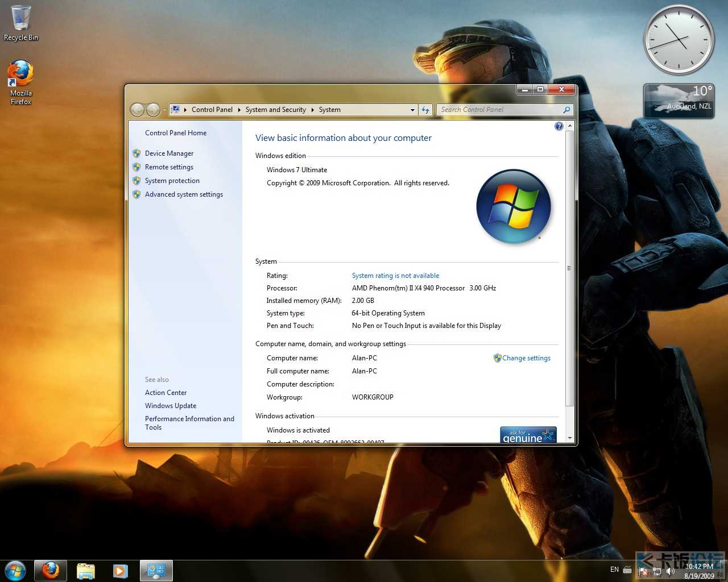Screen dimensions: 728x582
Task: Click the Control Panel icon in the address bar
Action: tap(176, 110)
